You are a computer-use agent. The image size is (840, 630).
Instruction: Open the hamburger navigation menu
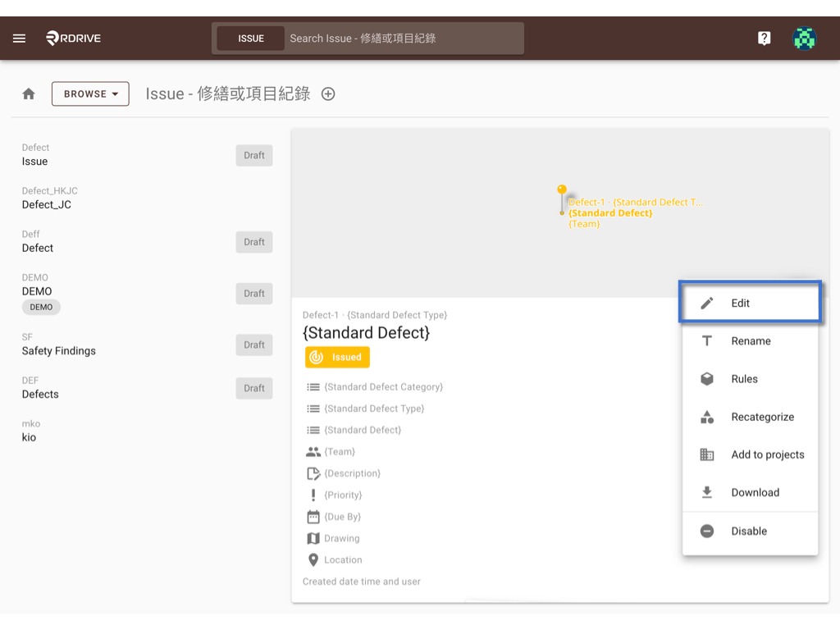click(x=20, y=38)
